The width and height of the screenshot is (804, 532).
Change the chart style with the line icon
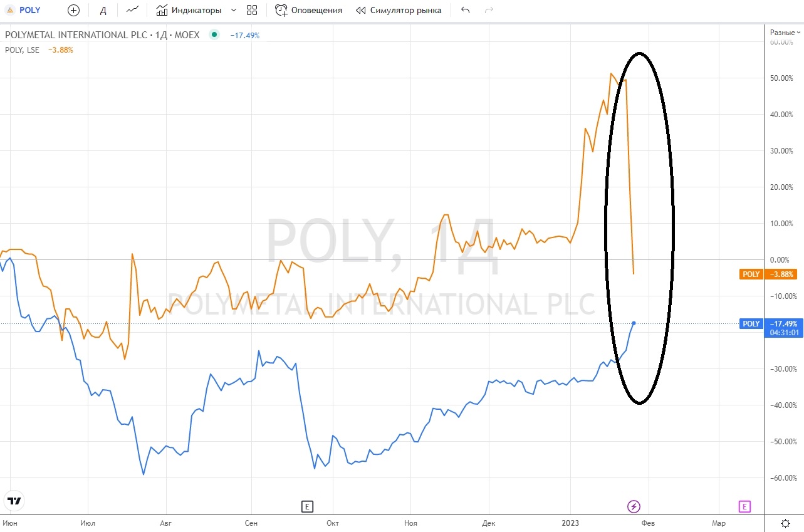(132, 10)
